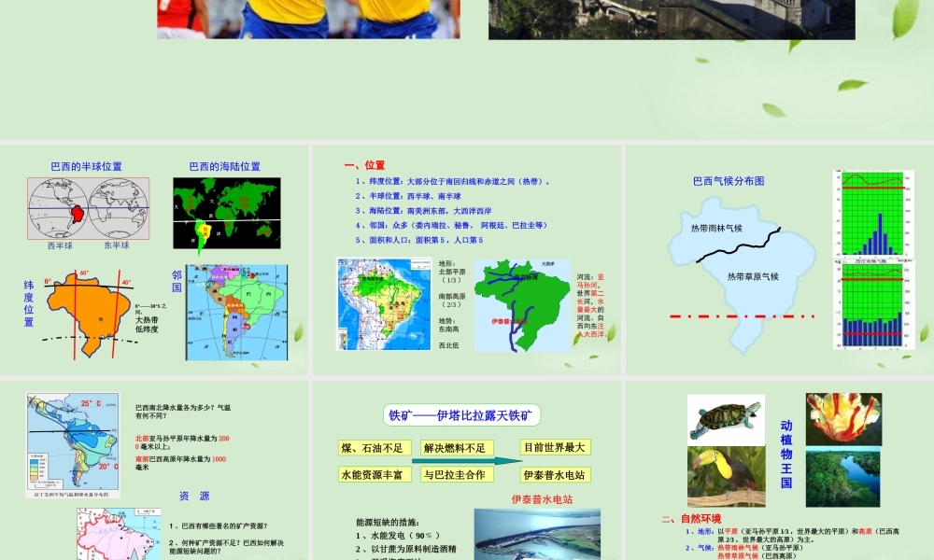Open the Itaipu dam aerial photo
The height and width of the screenshot is (560, 934).
pyautogui.click(x=537, y=535)
